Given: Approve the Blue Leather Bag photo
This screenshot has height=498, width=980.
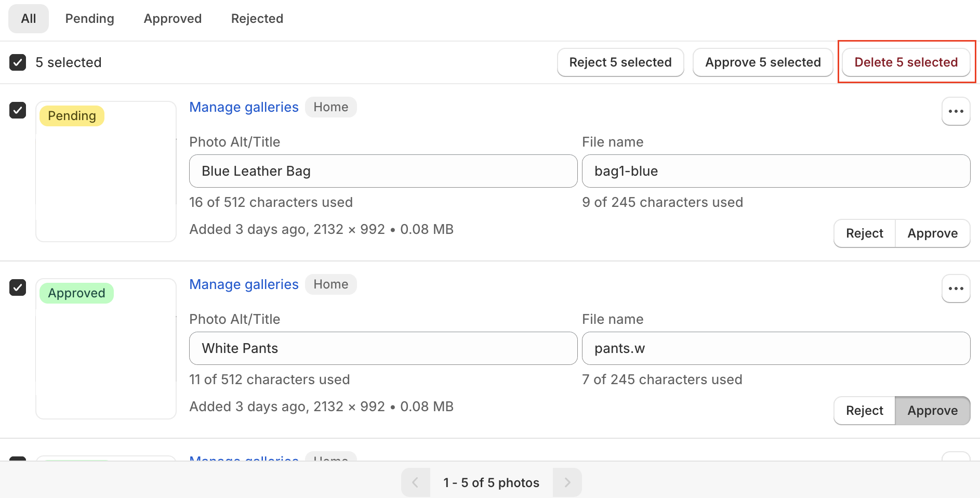Looking at the screenshot, I should point(932,233).
